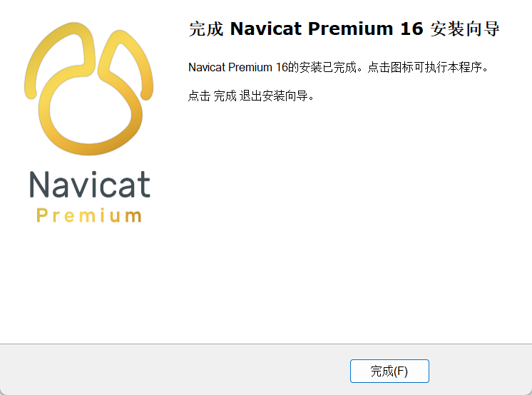Click the sentence 安装已完成 in the body text
The width and height of the screenshot is (532, 395).
328,67
